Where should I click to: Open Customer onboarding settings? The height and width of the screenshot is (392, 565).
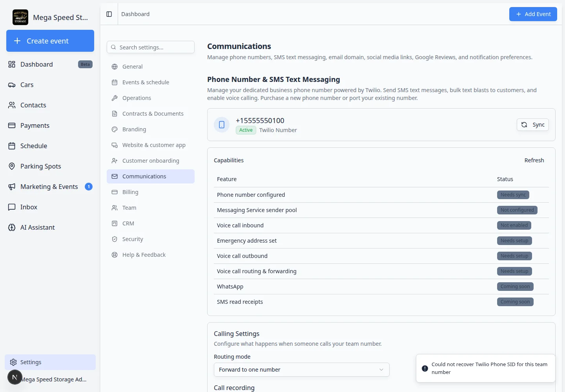[151, 161]
